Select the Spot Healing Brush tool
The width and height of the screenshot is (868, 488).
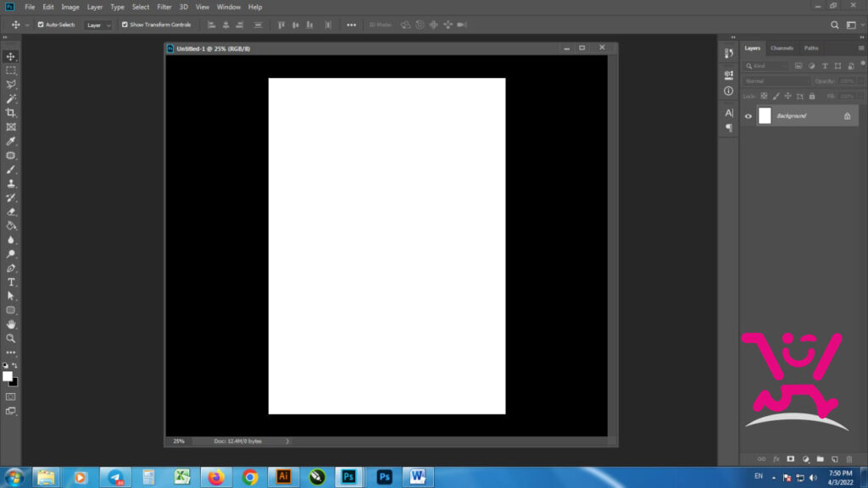[x=10, y=156]
